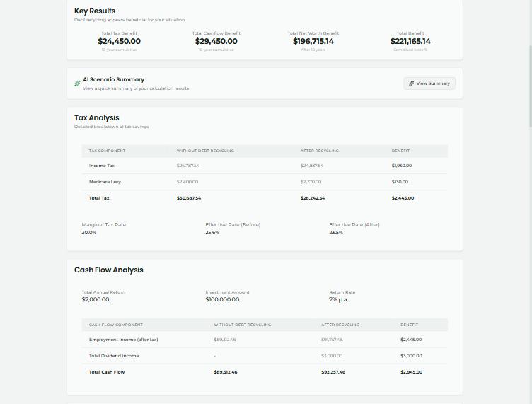Screen dimensions: 532x404
Task: Click Effective Rate (After) value 23.5%
Action: [336, 232]
